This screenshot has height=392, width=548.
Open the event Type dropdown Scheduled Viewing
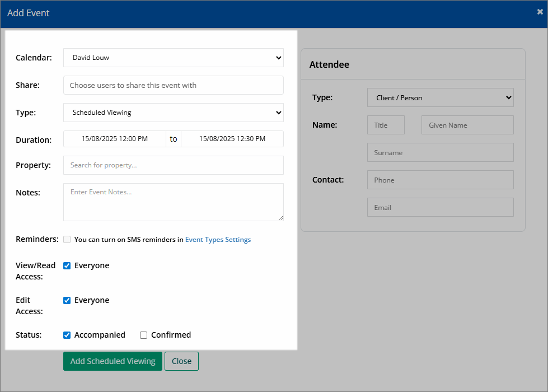pos(174,113)
